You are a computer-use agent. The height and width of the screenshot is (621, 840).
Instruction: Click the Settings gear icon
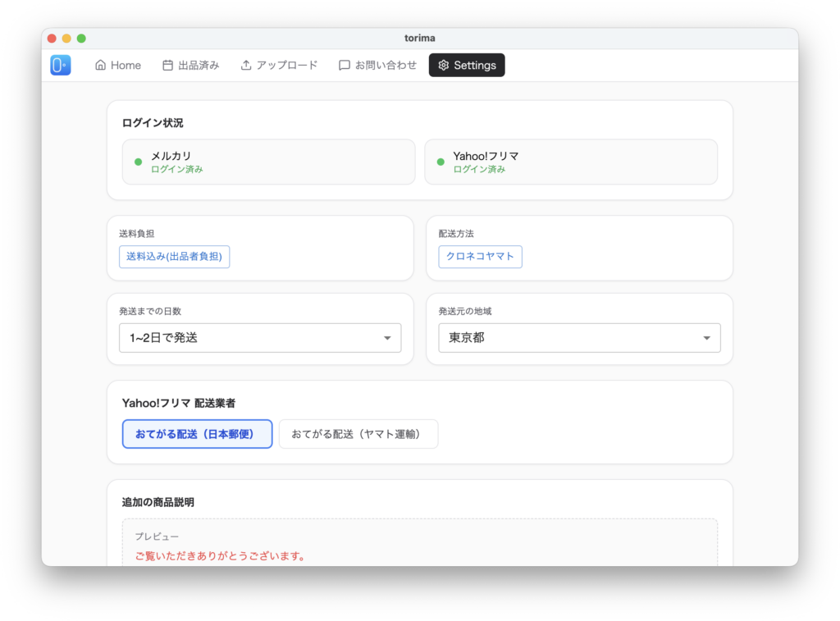coord(444,66)
